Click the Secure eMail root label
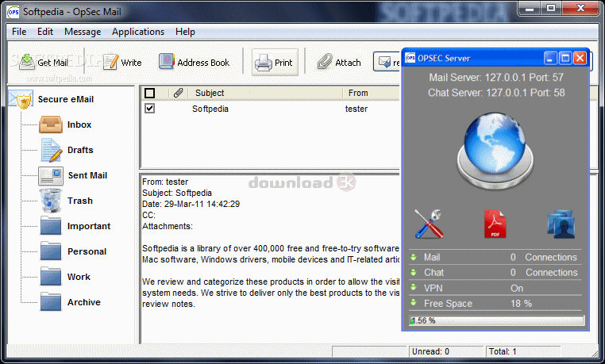Viewport: 605px width, 364px height. point(66,99)
